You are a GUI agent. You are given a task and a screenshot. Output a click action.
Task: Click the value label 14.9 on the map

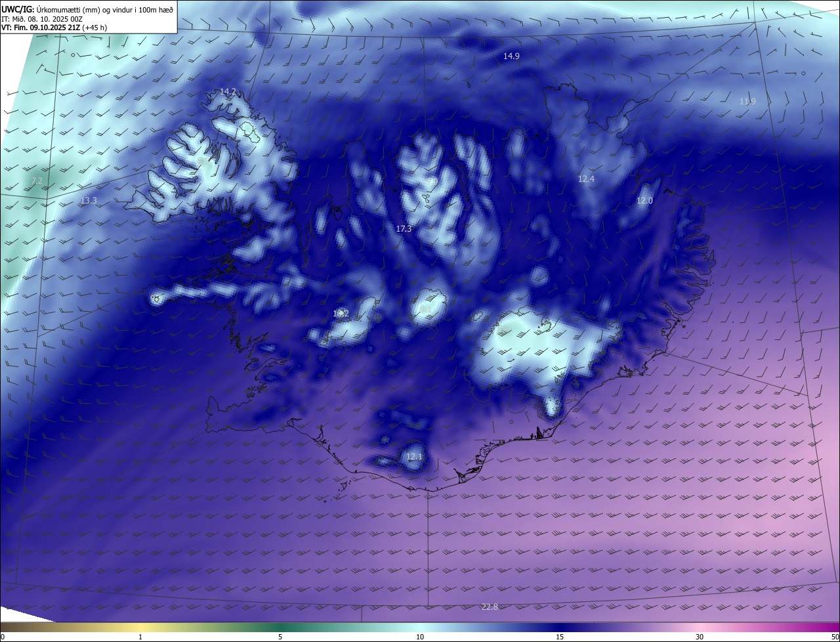[511, 56]
